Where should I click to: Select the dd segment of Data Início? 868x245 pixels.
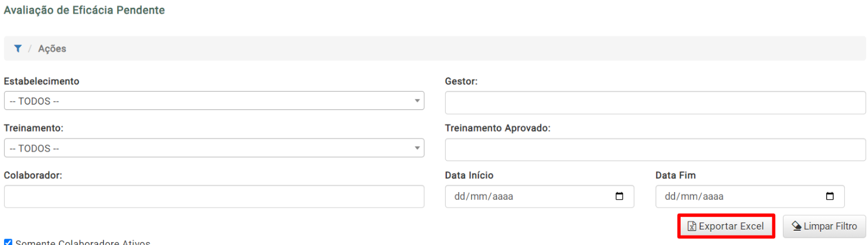tap(459, 197)
